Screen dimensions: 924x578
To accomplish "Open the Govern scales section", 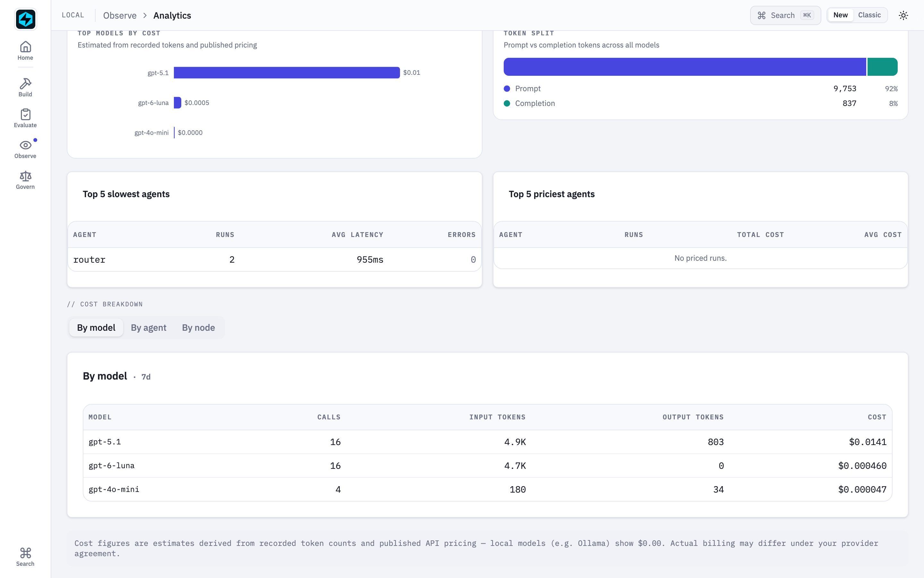I will pos(25,180).
